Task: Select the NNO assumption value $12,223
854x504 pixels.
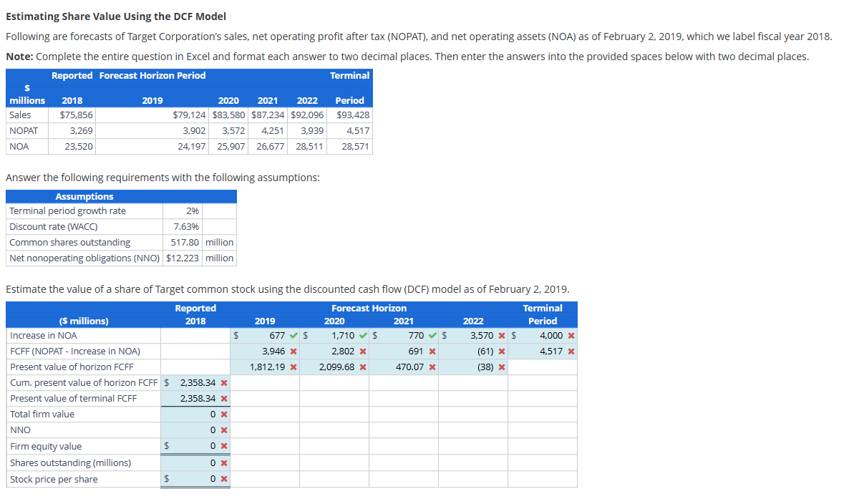Action: [183, 258]
